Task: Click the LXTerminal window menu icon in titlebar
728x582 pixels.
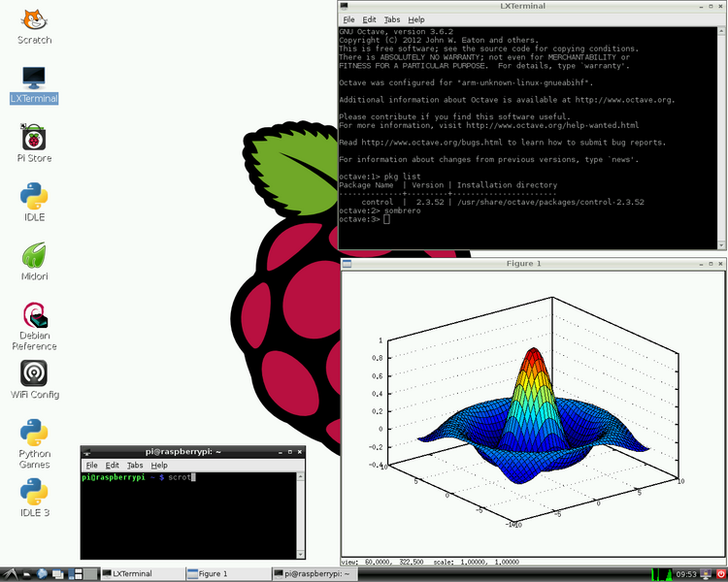Action: [344, 6]
